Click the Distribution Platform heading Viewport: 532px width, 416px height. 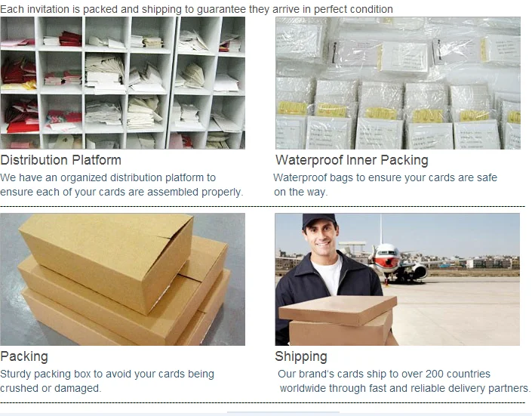tap(60, 160)
